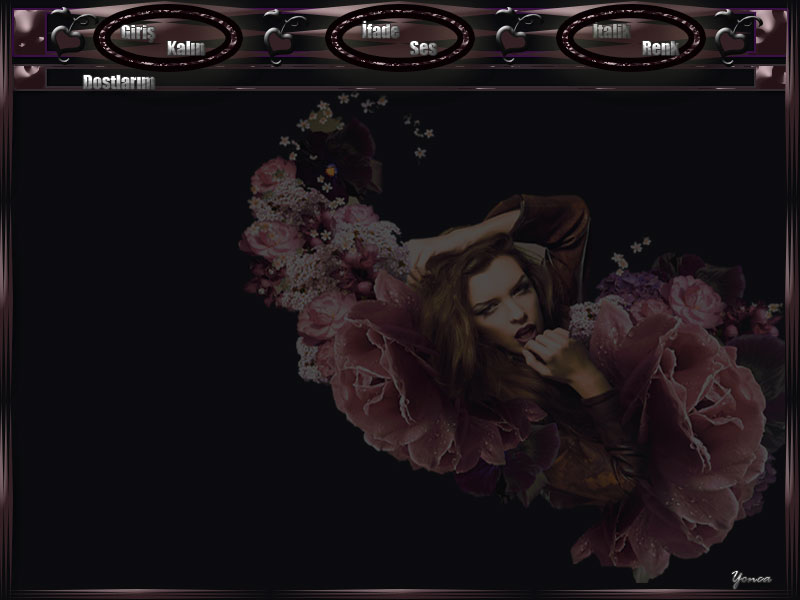The height and width of the screenshot is (600, 800).
Task: Click heart icon between Ses and İtalik
Action: 514,38
